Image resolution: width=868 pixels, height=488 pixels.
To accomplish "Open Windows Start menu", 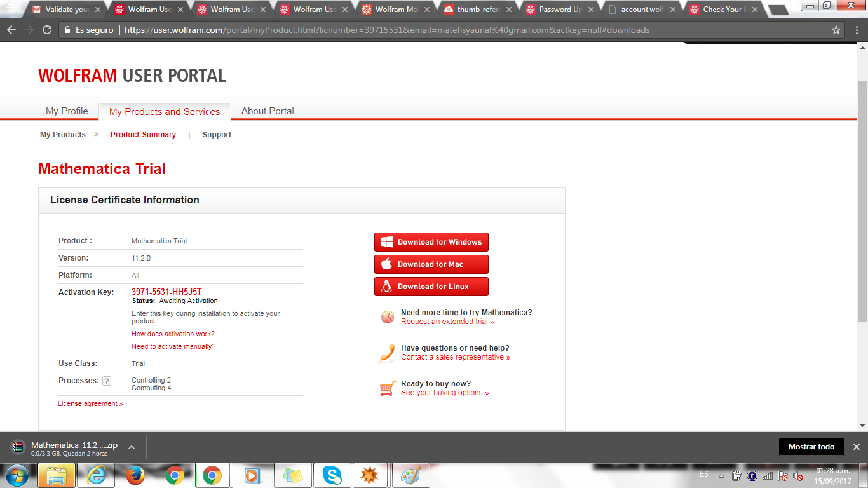I will (16, 475).
